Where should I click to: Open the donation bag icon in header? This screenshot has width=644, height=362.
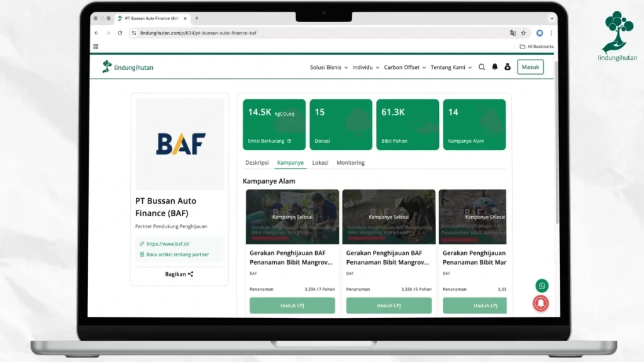tap(508, 67)
